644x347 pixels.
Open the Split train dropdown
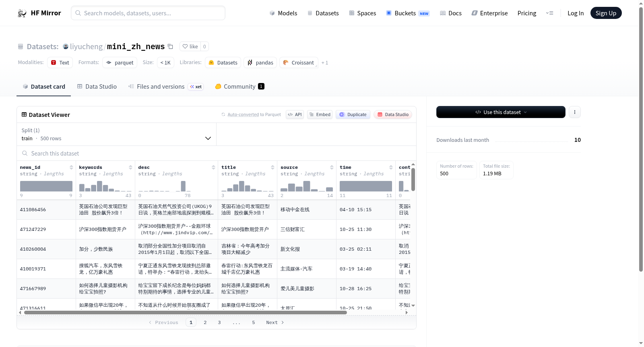tap(116, 134)
